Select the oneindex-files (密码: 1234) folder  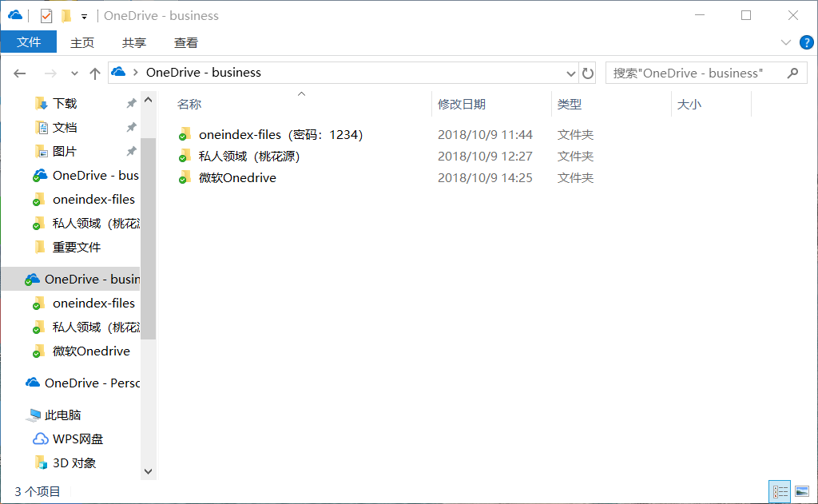[x=280, y=135]
